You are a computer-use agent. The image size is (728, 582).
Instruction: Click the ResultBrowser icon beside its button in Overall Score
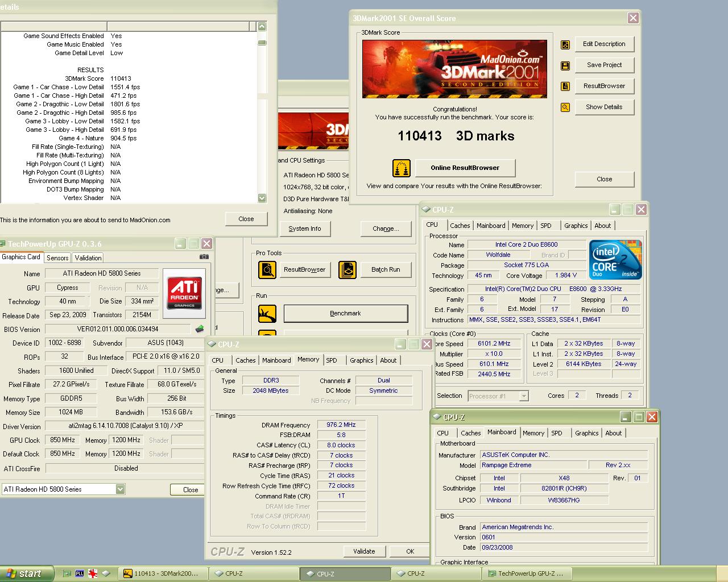tap(565, 86)
